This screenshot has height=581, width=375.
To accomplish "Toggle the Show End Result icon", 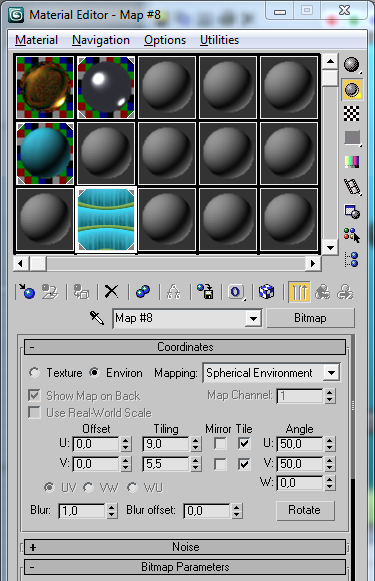I will pyautogui.click(x=299, y=292).
